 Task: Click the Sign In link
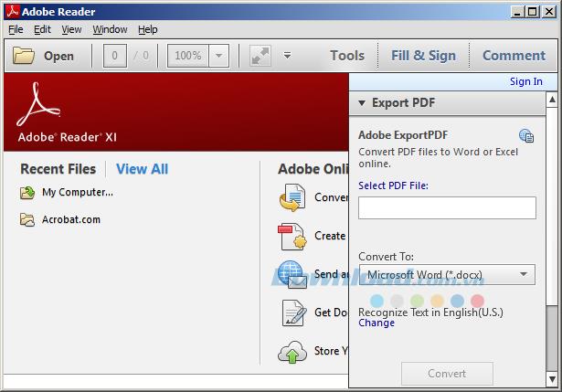click(525, 81)
